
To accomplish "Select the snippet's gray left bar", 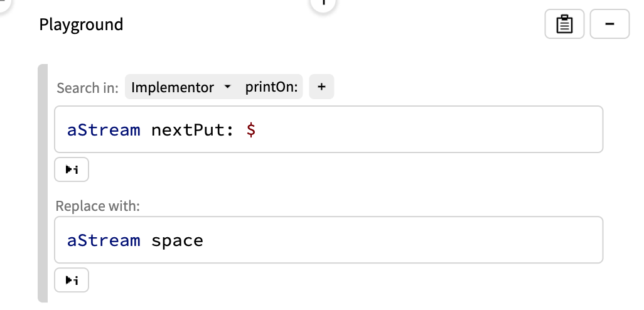I will pos(42,183).
